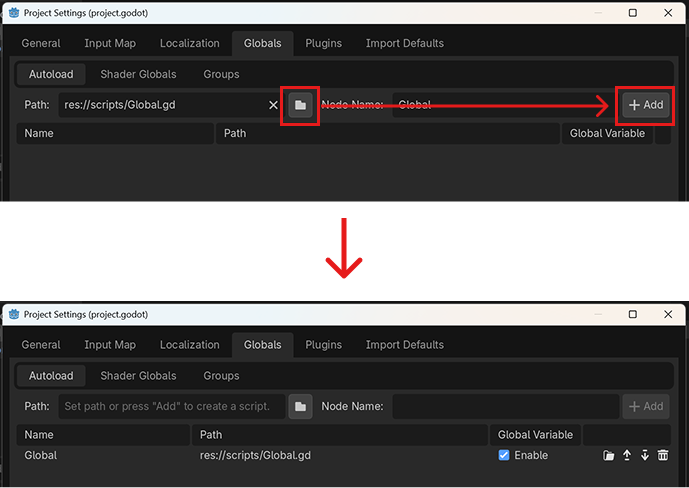Open Import Defaults tab in lower Project Settings window
Image resolution: width=689 pixels, height=488 pixels.
[x=405, y=345]
